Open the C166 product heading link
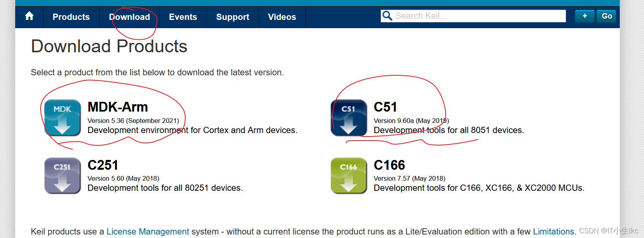Screen dimensions: 644x238 click(389, 165)
